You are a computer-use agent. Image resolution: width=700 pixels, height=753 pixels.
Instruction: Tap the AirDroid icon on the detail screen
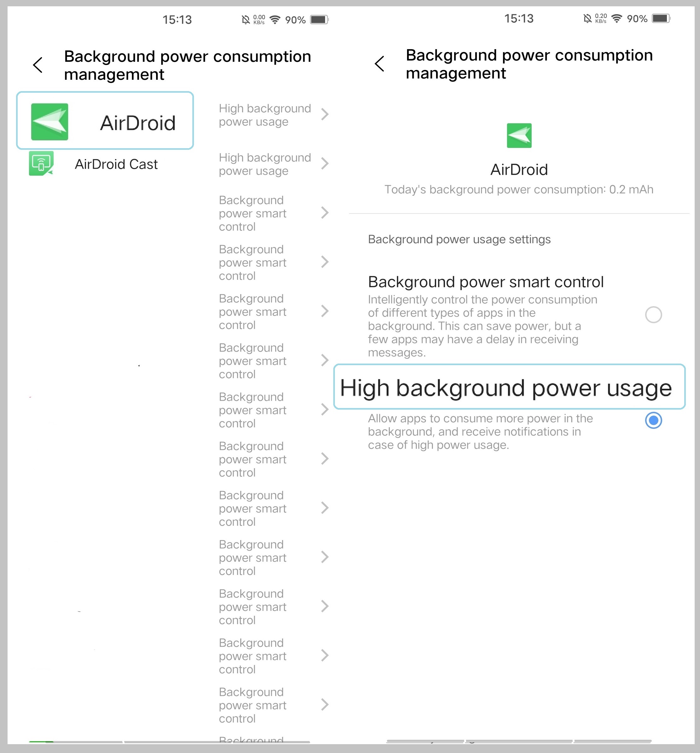519,136
